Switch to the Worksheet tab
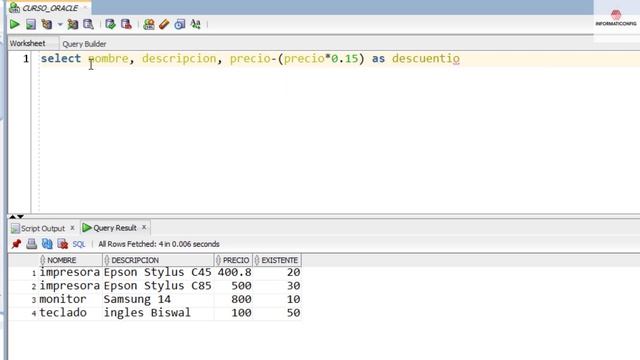This screenshot has height=360, width=640. (x=28, y=43)
